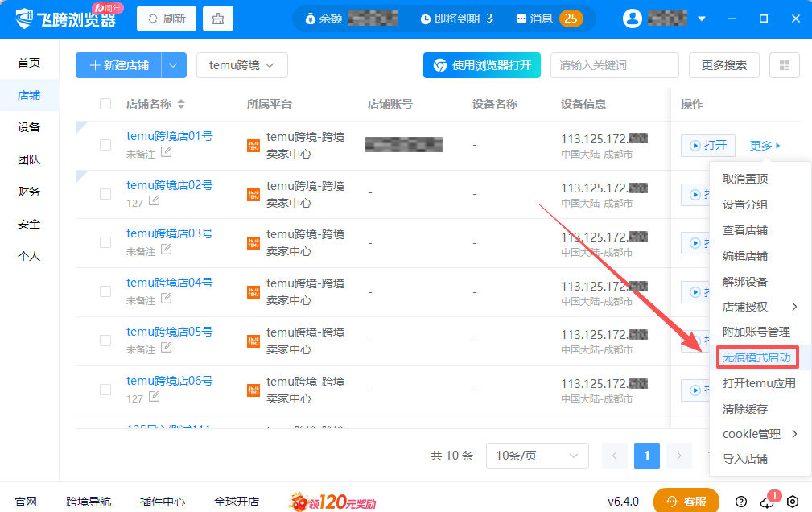Open the 10条/页 page size dropdown

click(537, 455)
